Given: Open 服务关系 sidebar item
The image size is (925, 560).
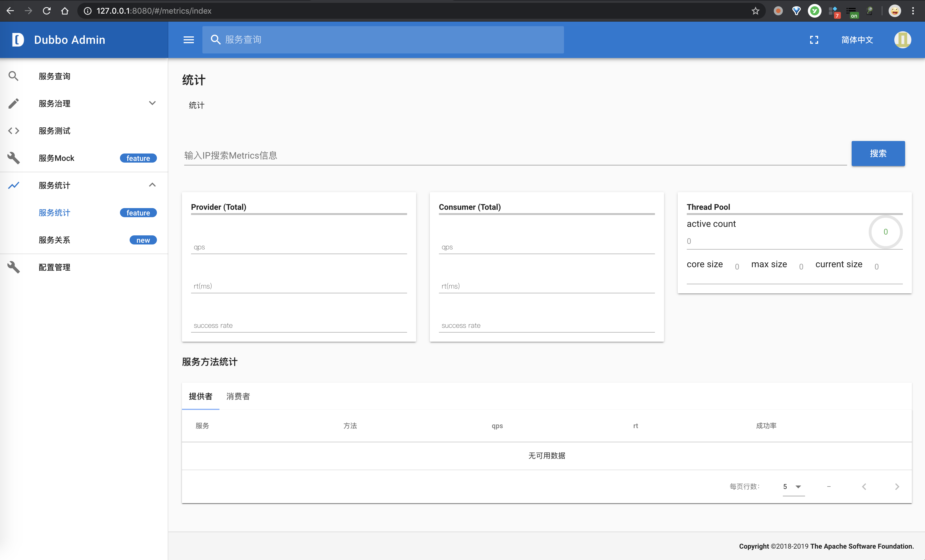Looking at the screenshot, I should [x=54, y=240].
